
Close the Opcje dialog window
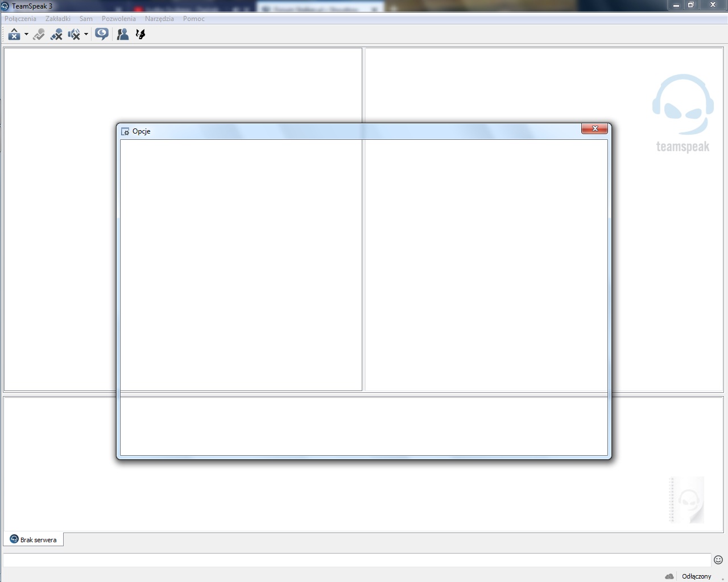[594, 129]
